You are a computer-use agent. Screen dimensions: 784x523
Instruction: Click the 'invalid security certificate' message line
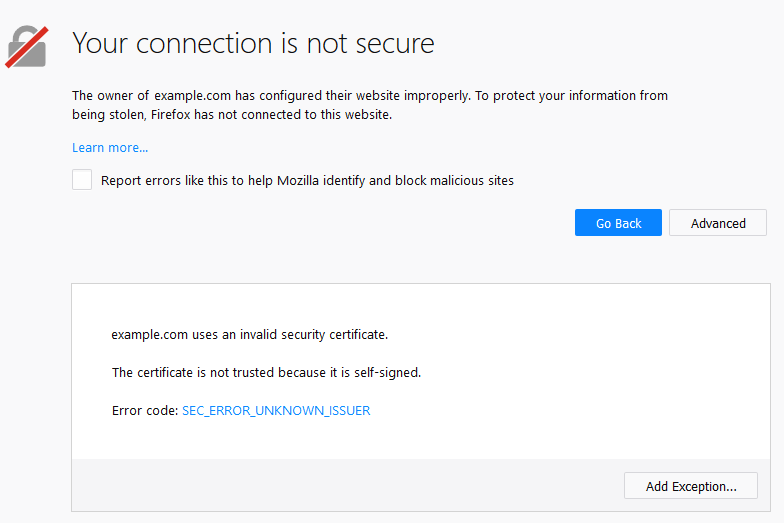tap(249, 335)
